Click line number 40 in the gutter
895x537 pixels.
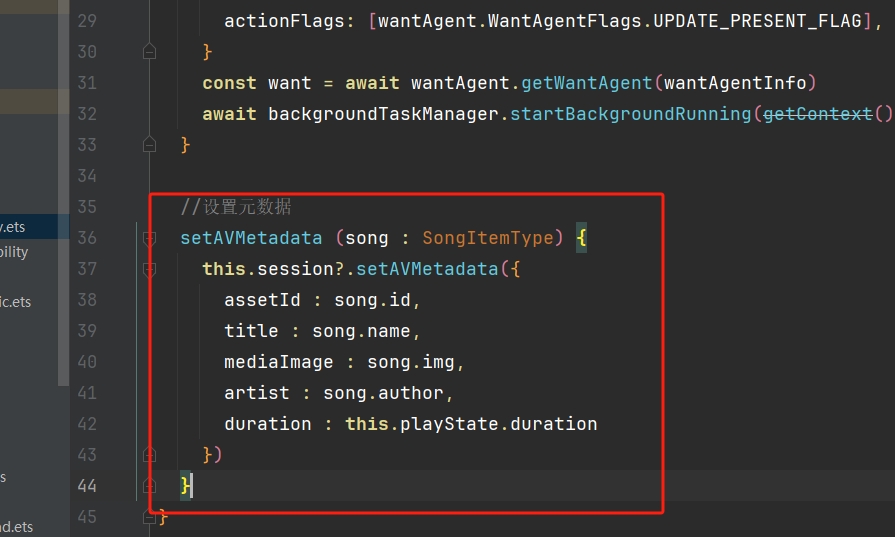[87, 362]
